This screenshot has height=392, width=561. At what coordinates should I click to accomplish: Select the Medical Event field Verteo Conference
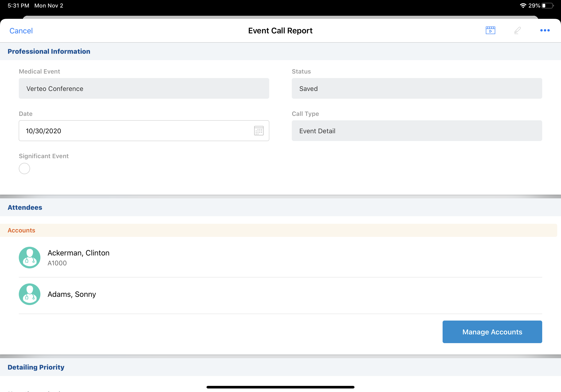pyautogui.click(x=144, y=88)
